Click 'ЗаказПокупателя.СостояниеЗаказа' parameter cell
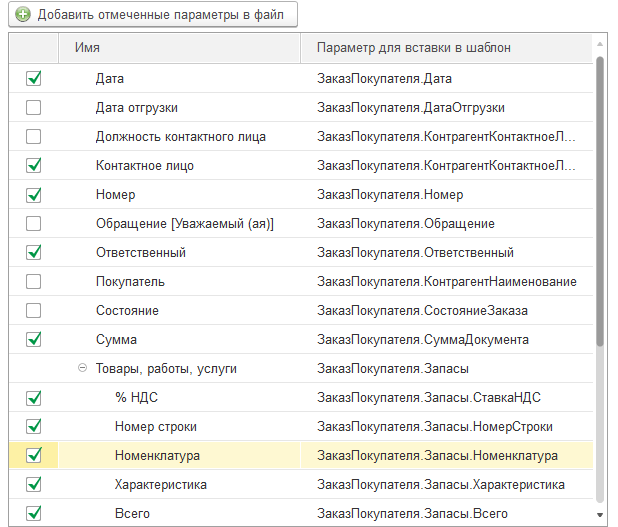The height and width of the screenshot is (527, 618). click(422, 310)
